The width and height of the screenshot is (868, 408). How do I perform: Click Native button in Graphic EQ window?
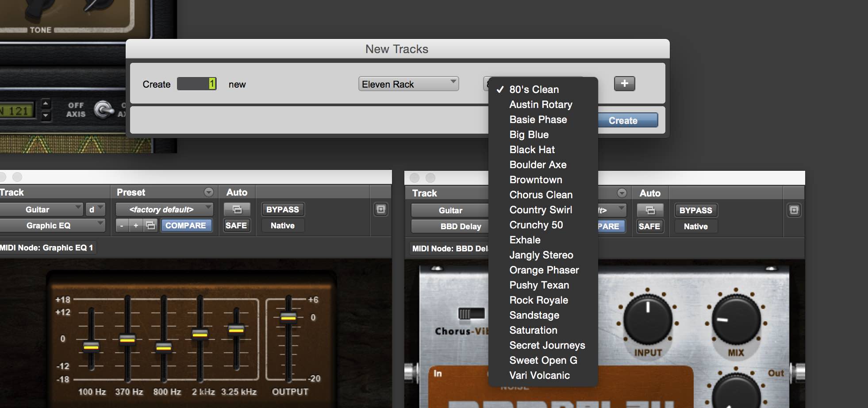pos(282,225)
